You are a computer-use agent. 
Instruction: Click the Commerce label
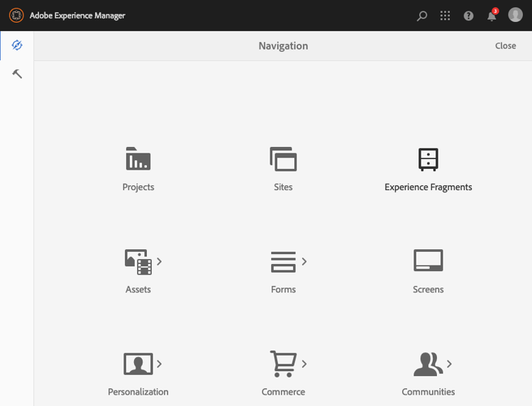[x=283, y=392]
